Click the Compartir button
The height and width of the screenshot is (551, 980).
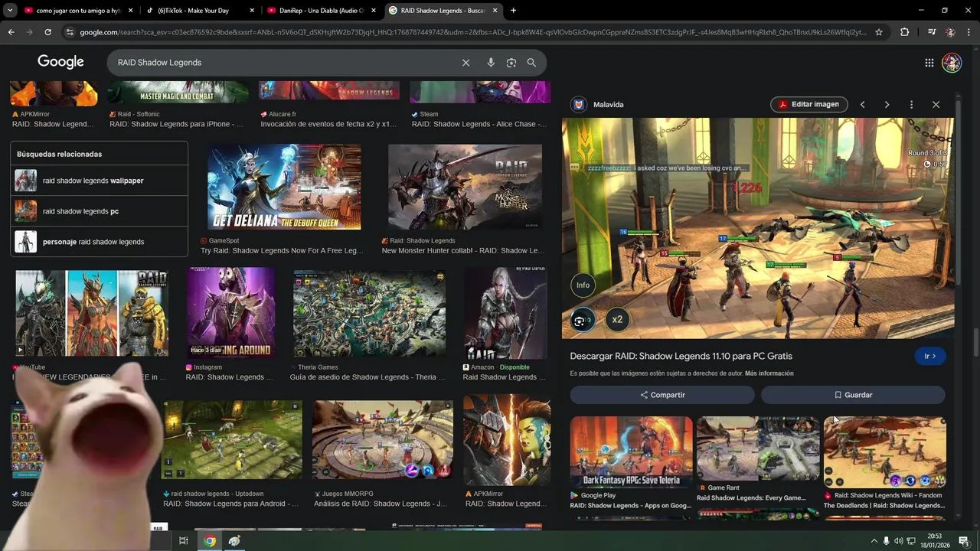pos(662,395)
